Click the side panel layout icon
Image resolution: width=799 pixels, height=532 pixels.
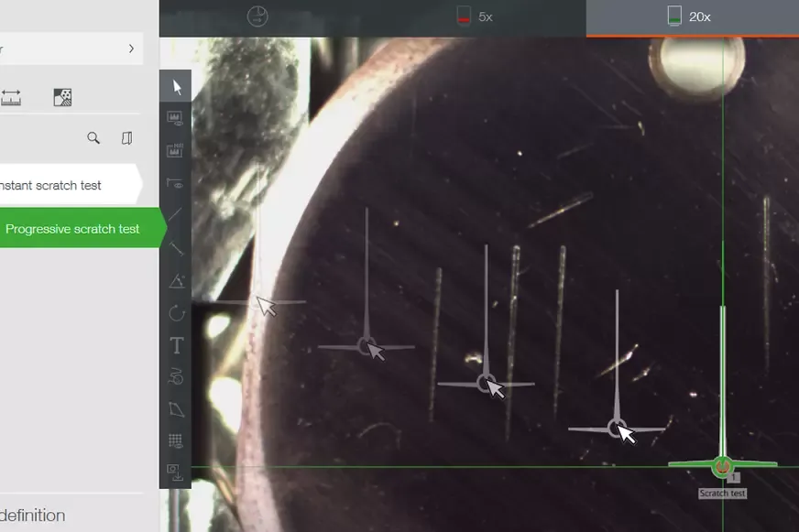[x=126, y=138]
